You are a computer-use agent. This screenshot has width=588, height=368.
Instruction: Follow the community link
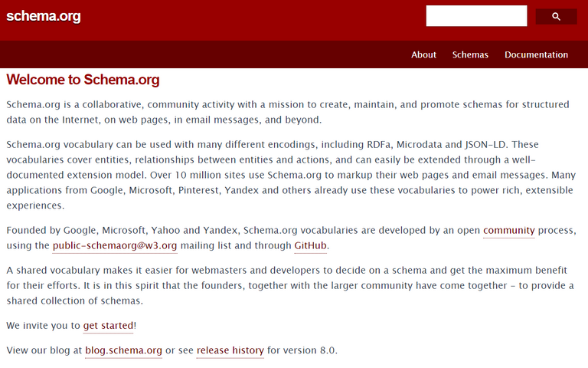509,230
